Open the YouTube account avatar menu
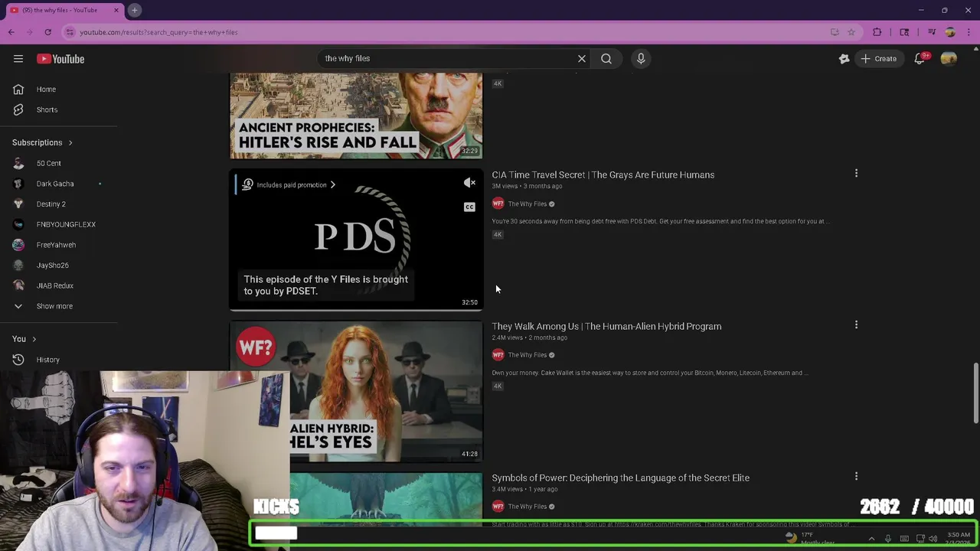The width and height of the screenshot is (980, 551). [949, 59]
